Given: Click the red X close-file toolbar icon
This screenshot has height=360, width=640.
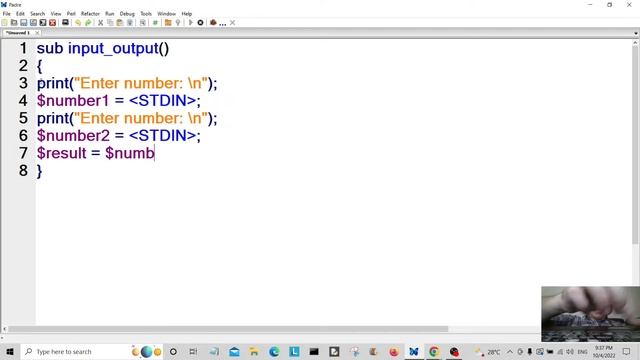Looking at the screenshot, I should point(53,23).
